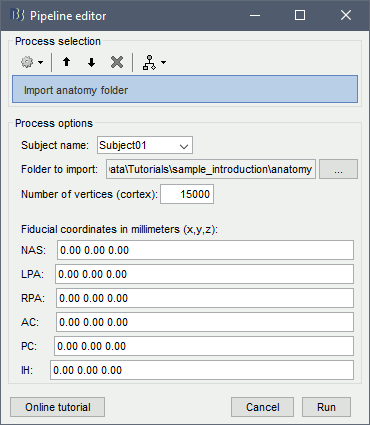This screenshot has width=370, height=425.
Task: Click the PC coordinates field
Action: point(204,346)
